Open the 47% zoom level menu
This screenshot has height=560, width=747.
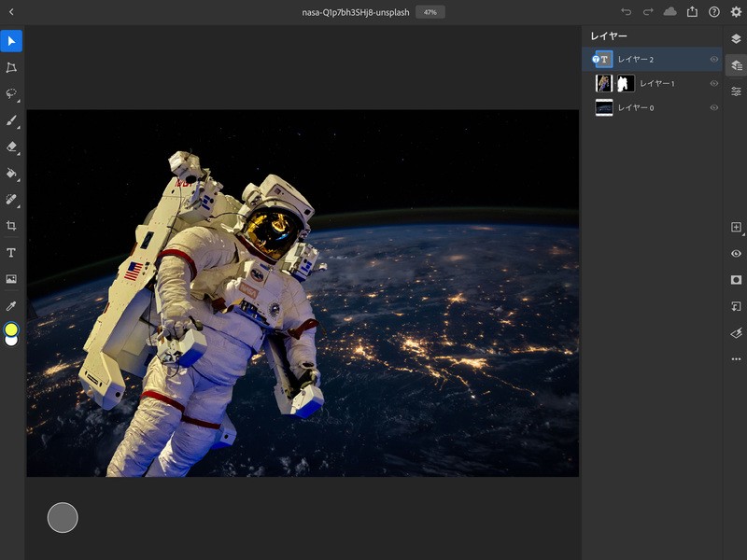430,12
